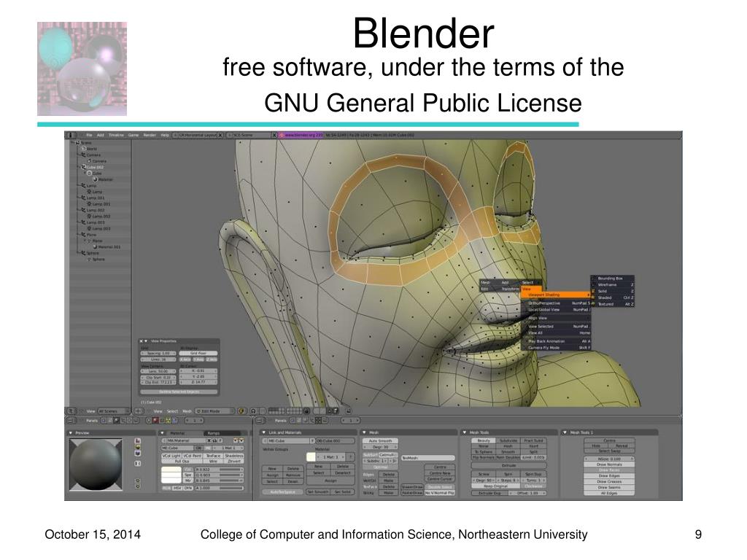Click the red sphere Material buttons icon

(x=155, y=421)
